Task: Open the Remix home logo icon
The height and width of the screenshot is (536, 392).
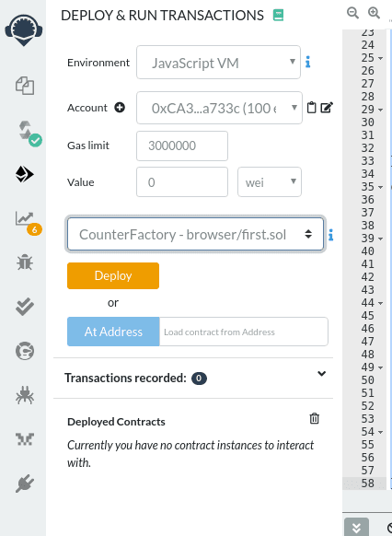Action: click(x=24, y=29)
